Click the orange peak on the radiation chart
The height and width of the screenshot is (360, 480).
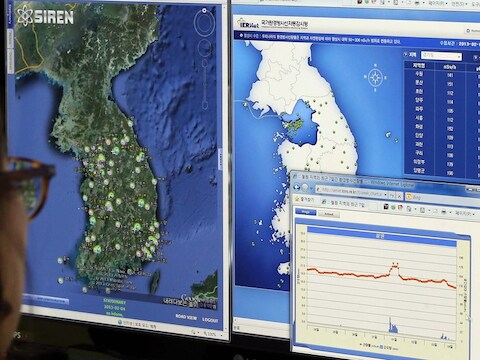click(395, 267)
